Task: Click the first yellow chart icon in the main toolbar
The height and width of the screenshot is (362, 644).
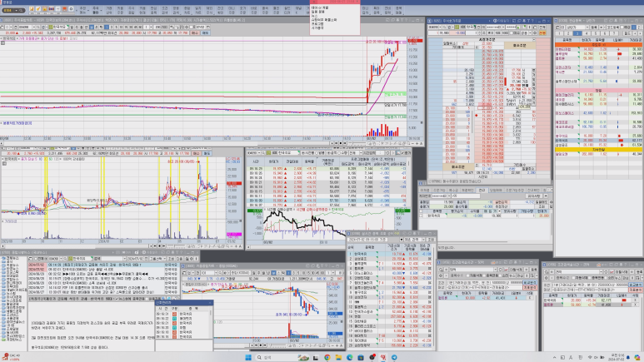Action: tap(32, 9)
